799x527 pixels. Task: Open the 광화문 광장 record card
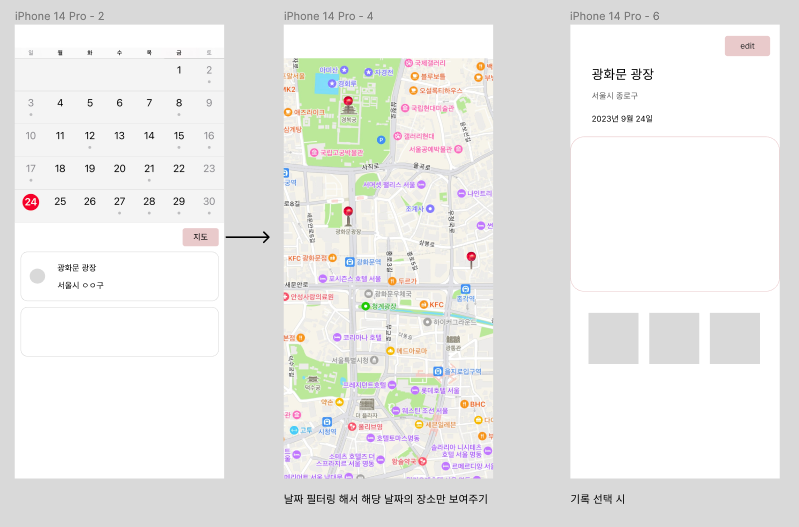[119, 276]
